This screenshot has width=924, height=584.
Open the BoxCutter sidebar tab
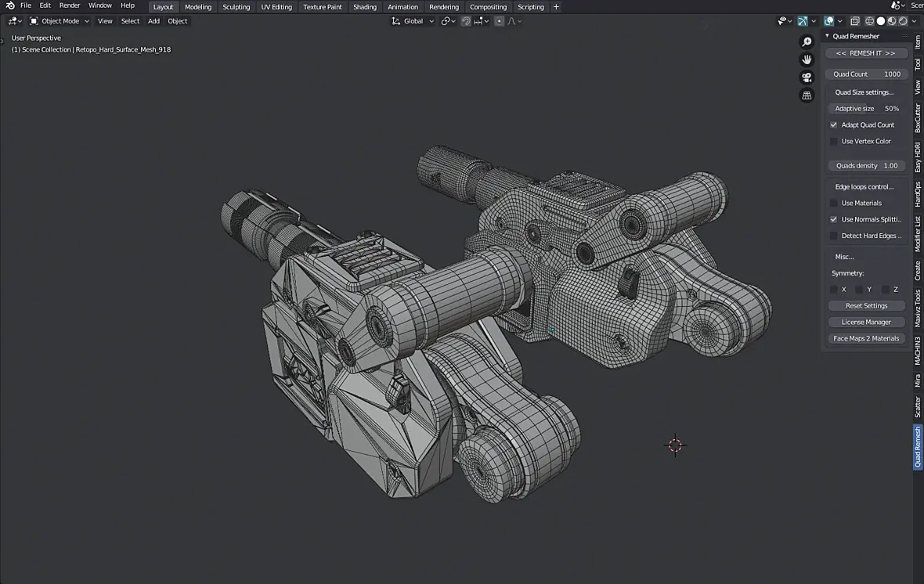pos(918,118)
